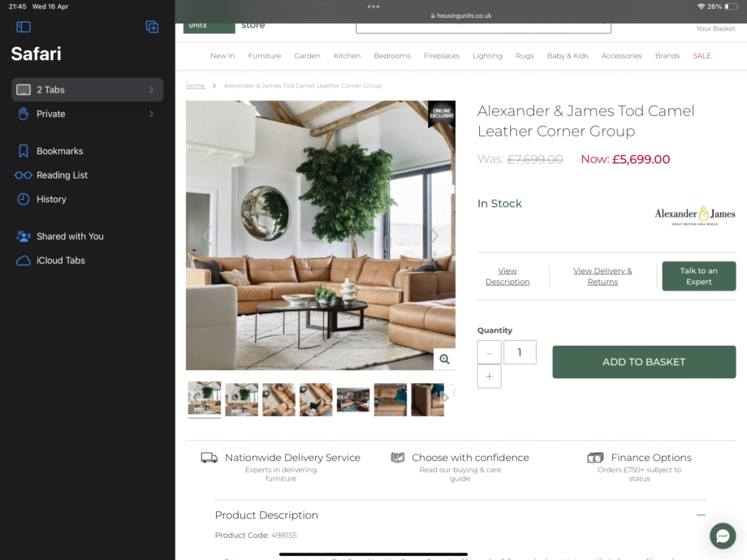Open the Kitchen menu
The width and height of the screenshot is (747, 560).
click(347, 56)
